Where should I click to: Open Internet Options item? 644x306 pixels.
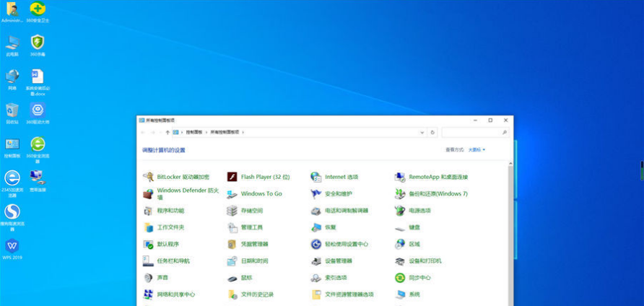(341, 177)
